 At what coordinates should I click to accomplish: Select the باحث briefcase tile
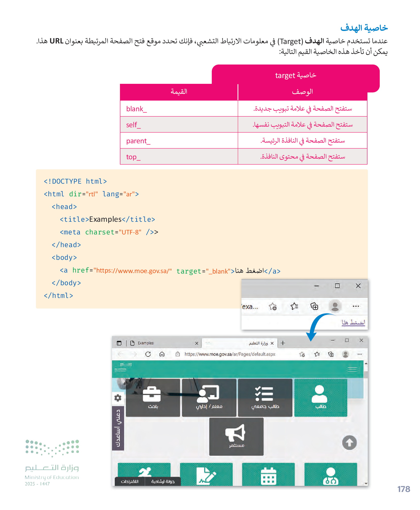[x=153, y=397]
